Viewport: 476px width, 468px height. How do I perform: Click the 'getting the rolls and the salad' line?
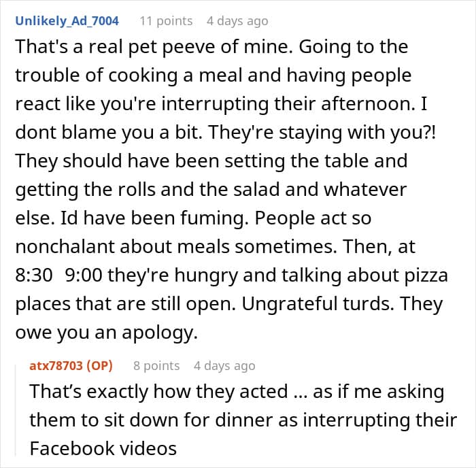[x=211, y=190]
